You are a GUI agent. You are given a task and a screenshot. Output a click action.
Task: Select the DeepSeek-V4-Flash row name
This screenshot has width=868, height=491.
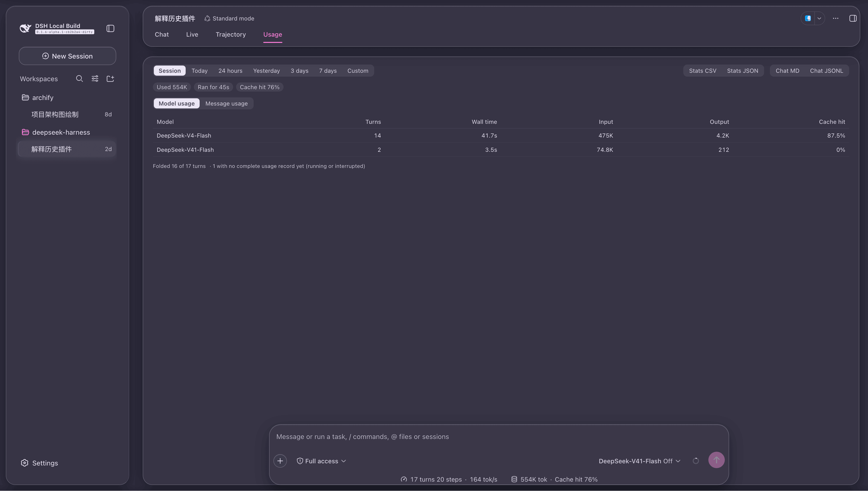coord(183,136)
